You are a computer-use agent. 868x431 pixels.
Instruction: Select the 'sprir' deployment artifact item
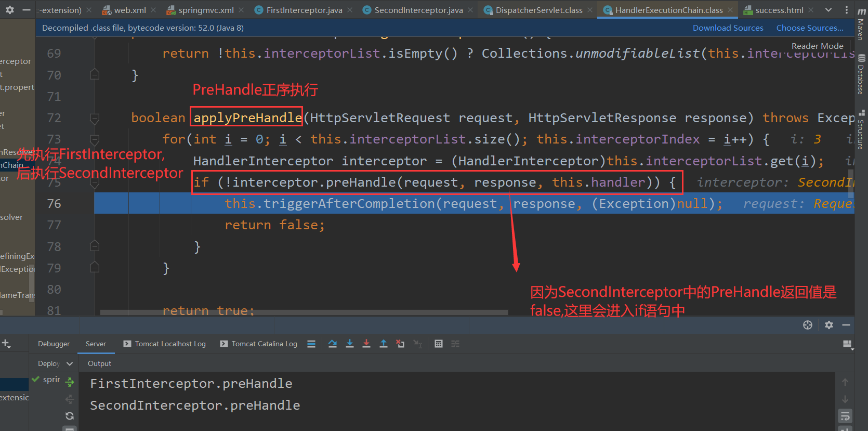(x=46, y=380)
